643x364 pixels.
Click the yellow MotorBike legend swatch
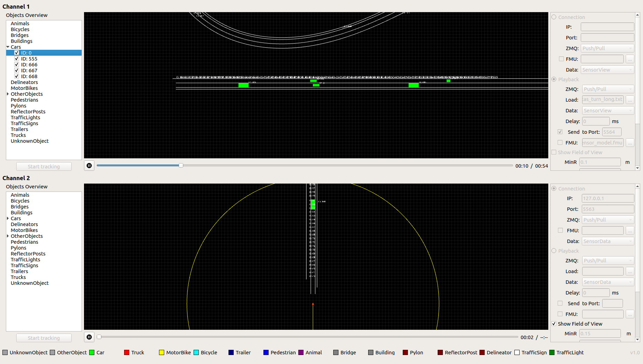(161, 353)
